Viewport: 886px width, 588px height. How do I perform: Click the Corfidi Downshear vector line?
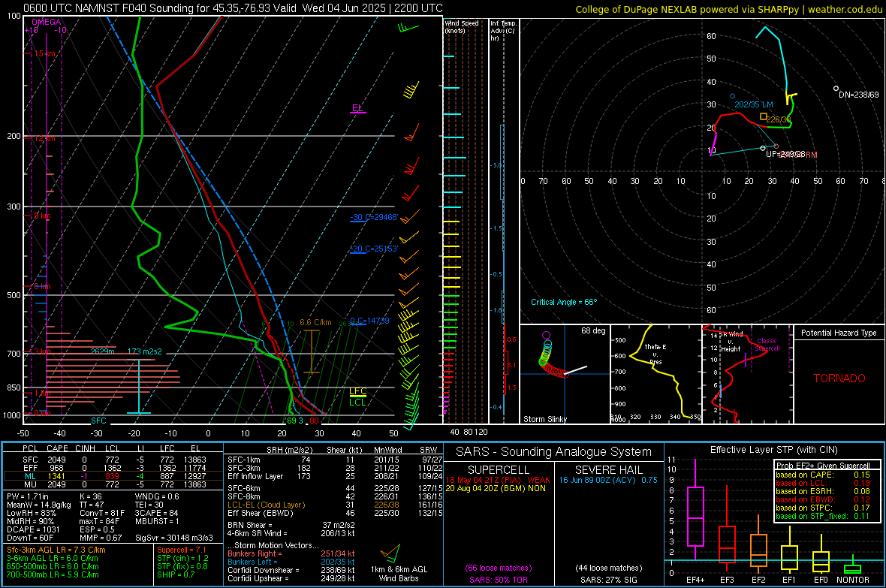coord(291,570)
